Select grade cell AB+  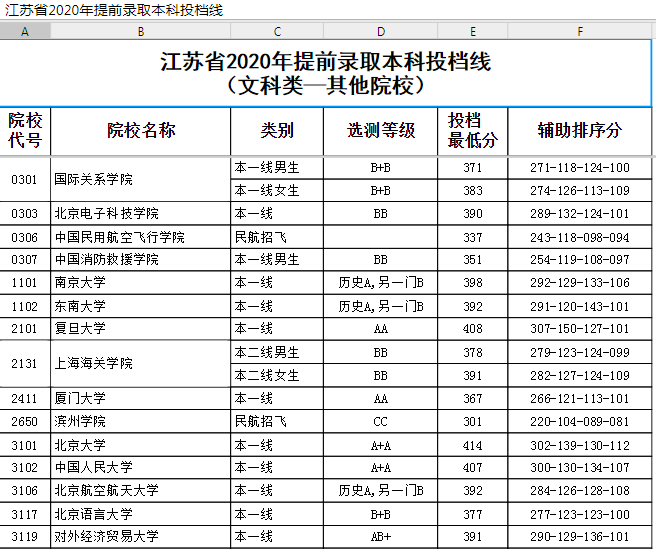pyautogui.click(x=381, y=536)
